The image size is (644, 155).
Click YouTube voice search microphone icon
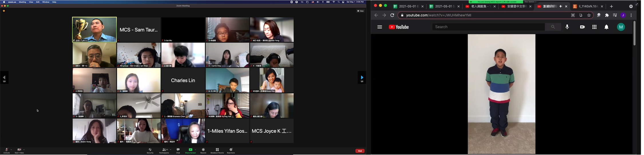(x=567, y=27)
